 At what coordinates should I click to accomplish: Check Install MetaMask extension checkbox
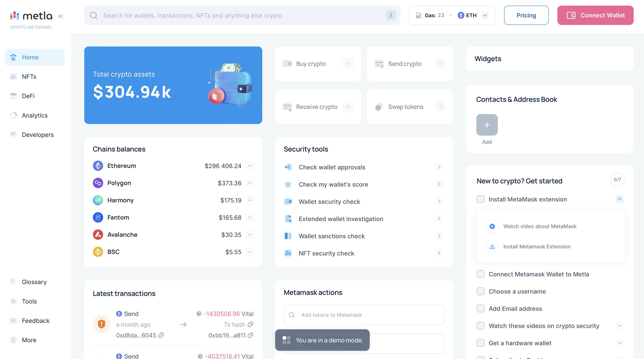pyautogui.click(x=480, y=199)
